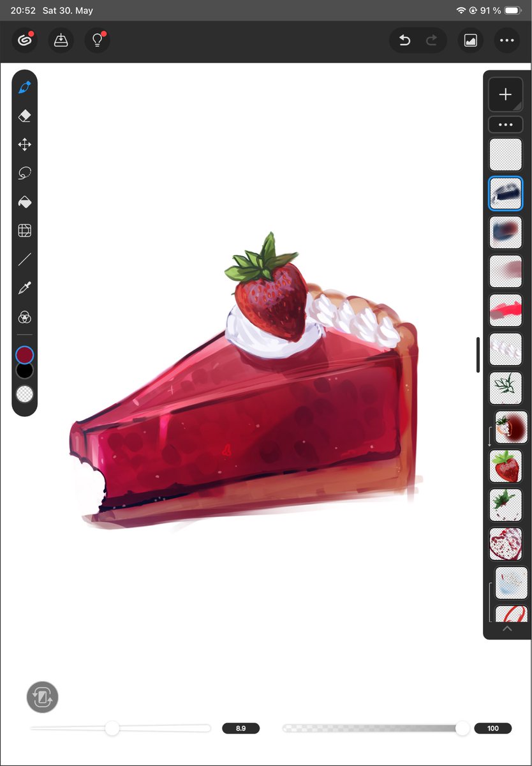532x766 pixels.
Task: Select the red swirl sketch bottom layer
Action: coord(512,613)
